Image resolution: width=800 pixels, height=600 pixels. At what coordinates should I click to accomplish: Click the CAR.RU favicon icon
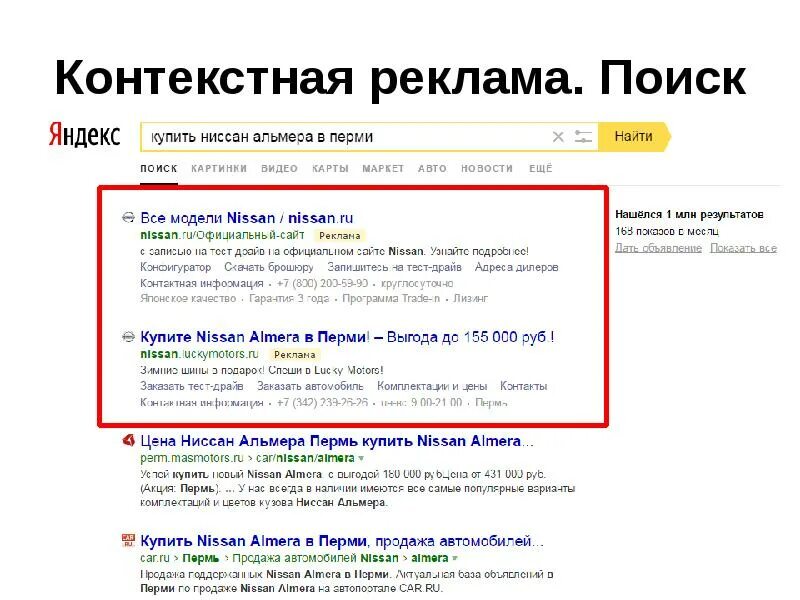tap(128, 540)
